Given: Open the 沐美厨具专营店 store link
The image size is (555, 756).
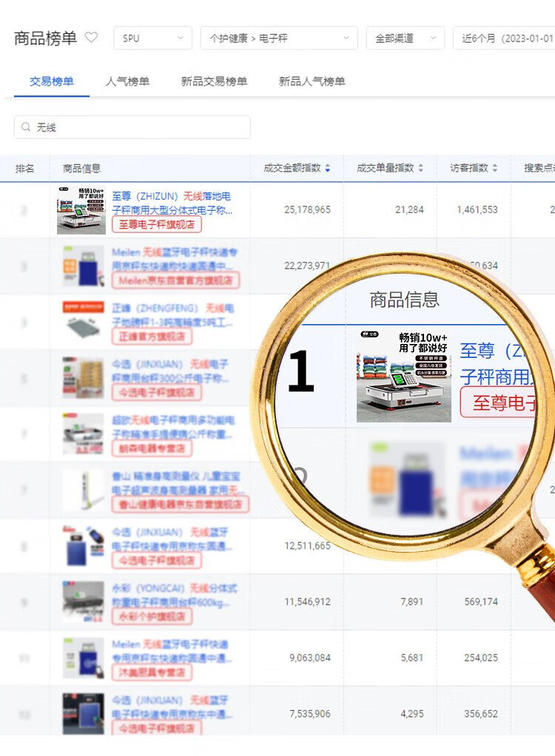Looking at the screenshot, I should click(151, 672).
